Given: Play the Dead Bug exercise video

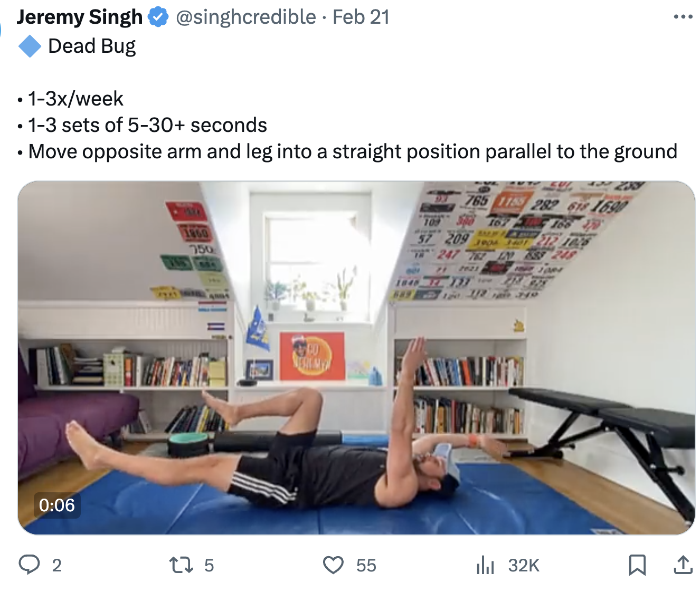Looking at the screenshot, I should point(356,358).
